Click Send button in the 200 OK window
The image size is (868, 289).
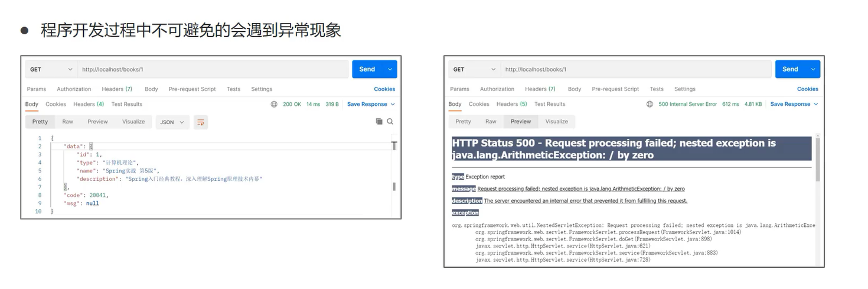pyautogui.click(x=367, y=69)
